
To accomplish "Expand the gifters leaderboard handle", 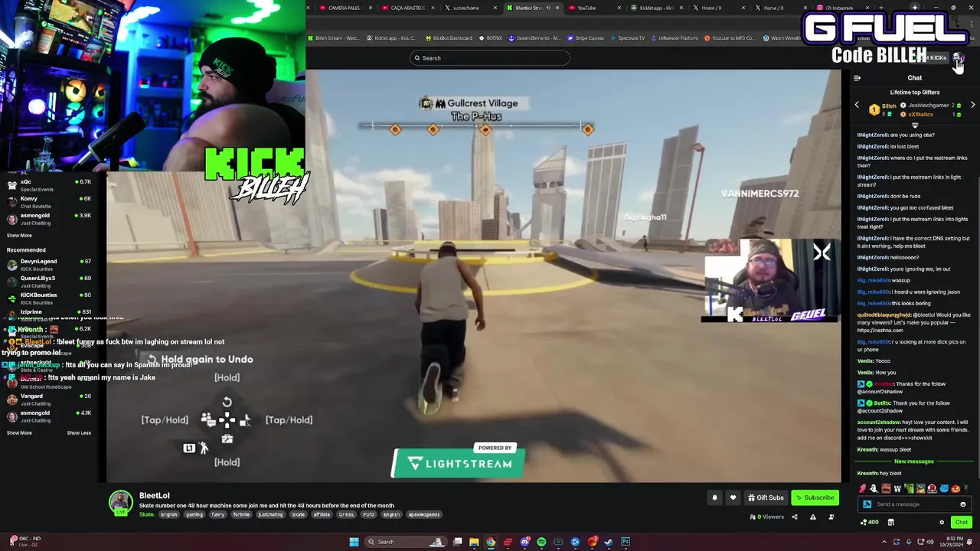I will pos(915,125).
